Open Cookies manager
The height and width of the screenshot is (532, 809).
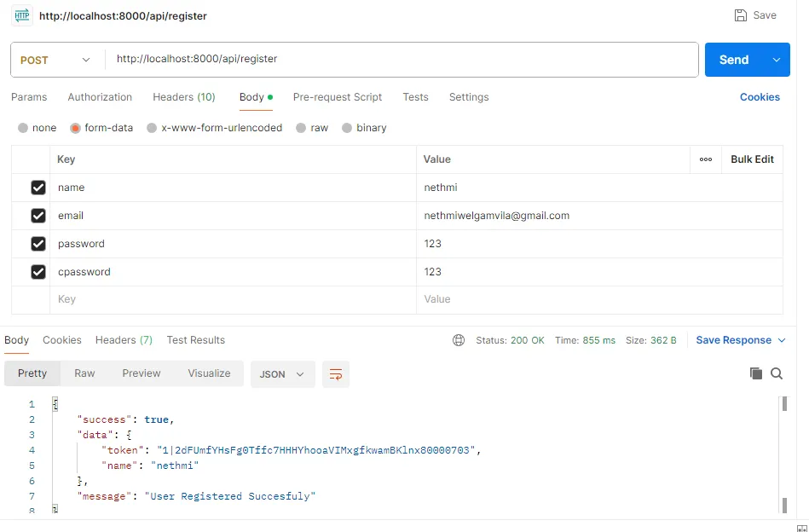pyautogui.click(x=759, y=96)
